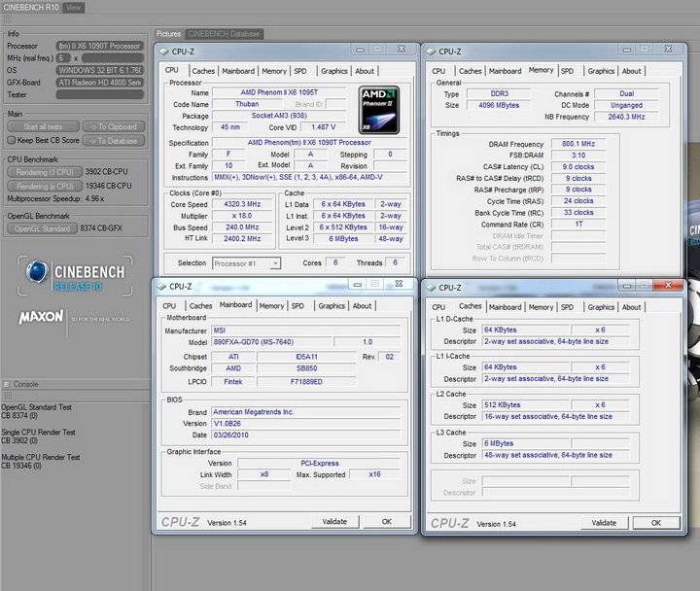This screenshot has height=591, width=700.
Task: Open the Cinebench View menu
Action: [74, 7]
